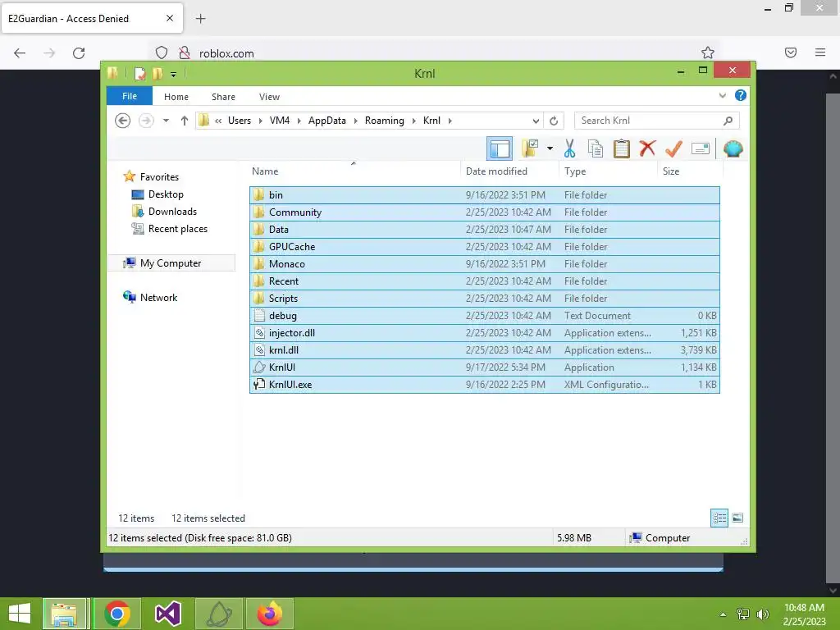Toggle the preview pane layout icon
The image size is (840, 630).
click(500, 148)
